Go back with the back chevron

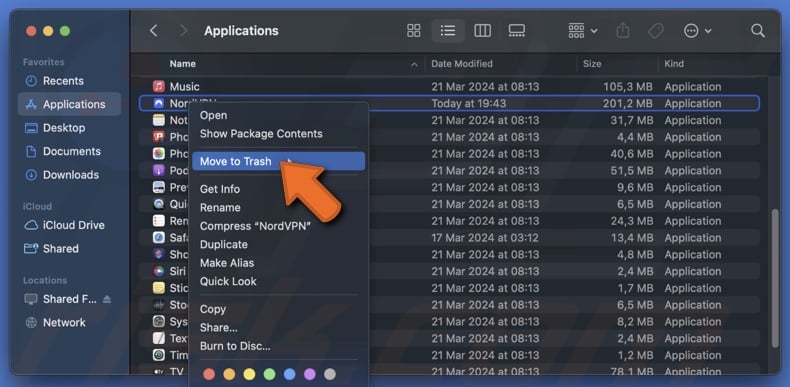(154, 31)
